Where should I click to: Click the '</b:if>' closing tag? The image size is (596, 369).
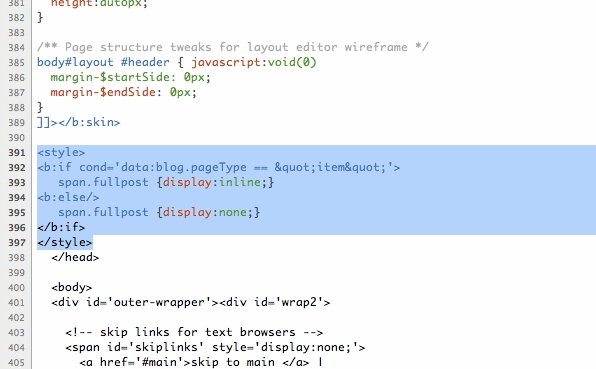point(61,227)
